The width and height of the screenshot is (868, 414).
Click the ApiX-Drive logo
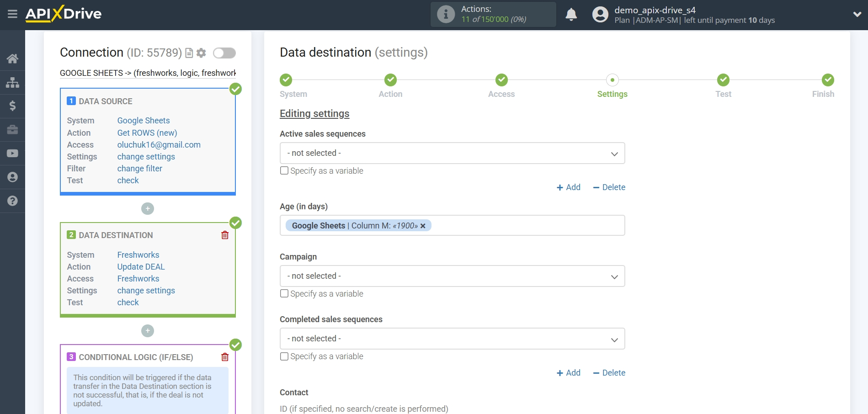64,14
